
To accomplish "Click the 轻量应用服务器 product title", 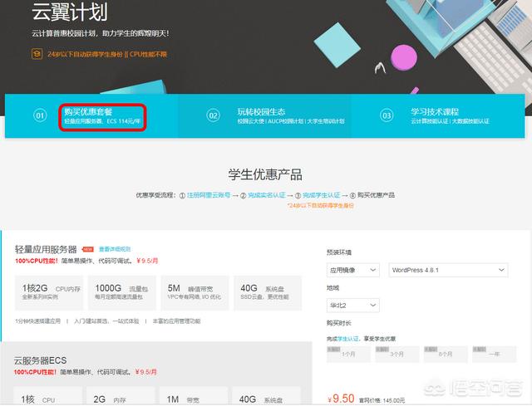I will pos(46,249).
